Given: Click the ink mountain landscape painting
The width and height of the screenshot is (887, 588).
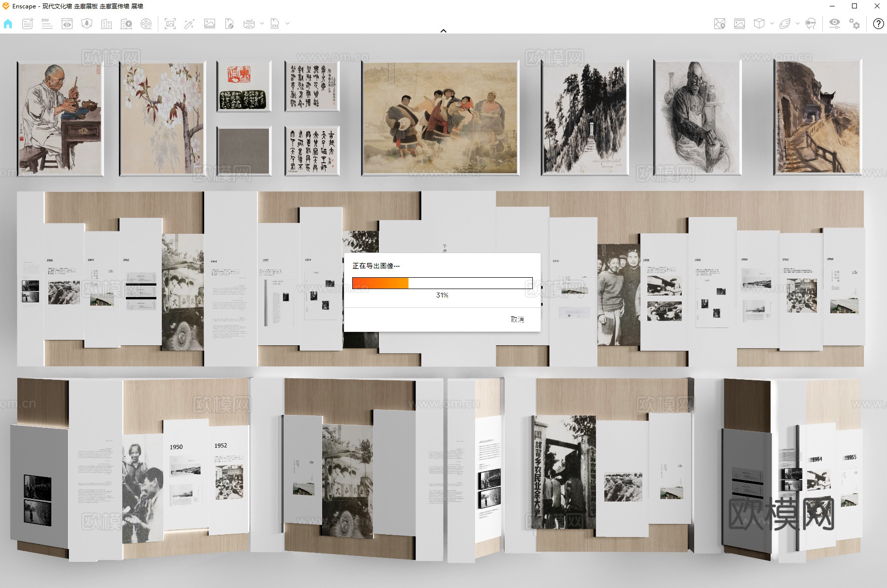Looking at the screenshot, I should pos(585,117).
